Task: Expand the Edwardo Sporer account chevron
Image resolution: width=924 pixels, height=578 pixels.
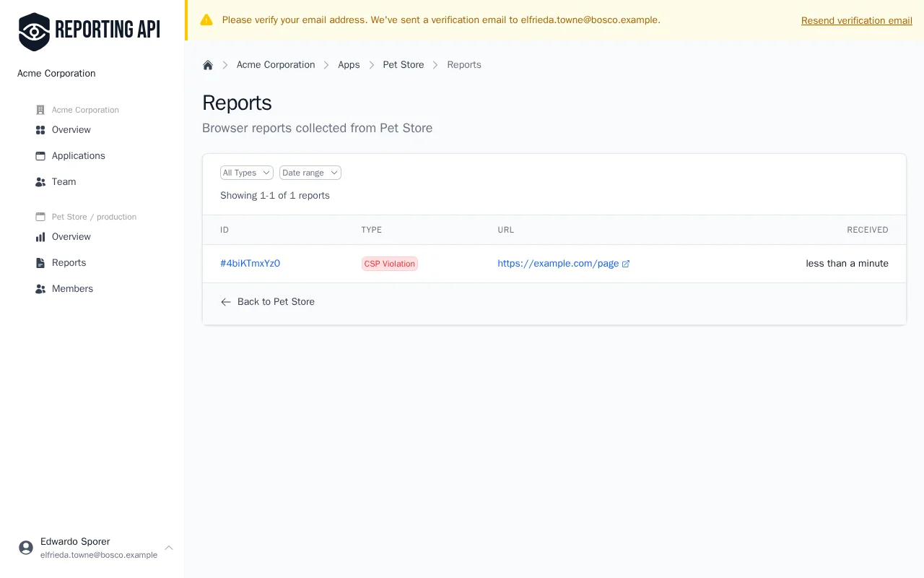Action: click(169, 548)
